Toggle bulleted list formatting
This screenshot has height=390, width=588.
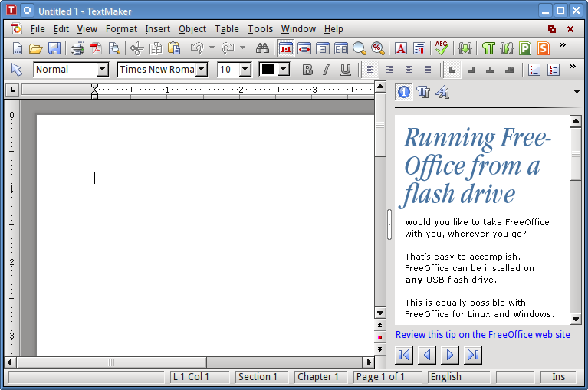(534, 70)
